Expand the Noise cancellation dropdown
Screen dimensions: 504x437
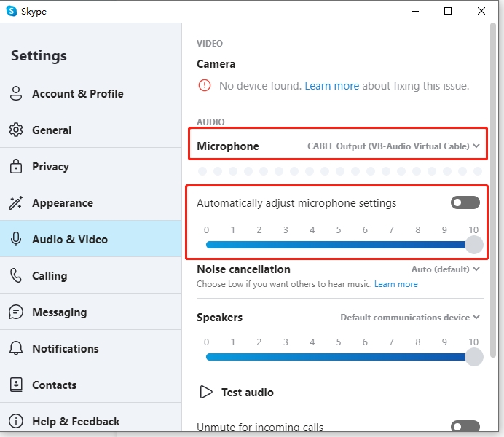[446, 269]
